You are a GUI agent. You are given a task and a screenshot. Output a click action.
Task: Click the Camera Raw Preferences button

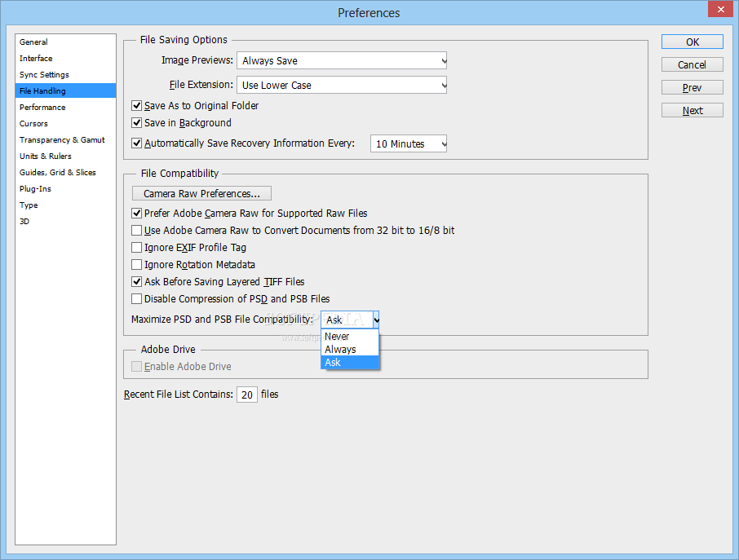(x=201, y=193)
